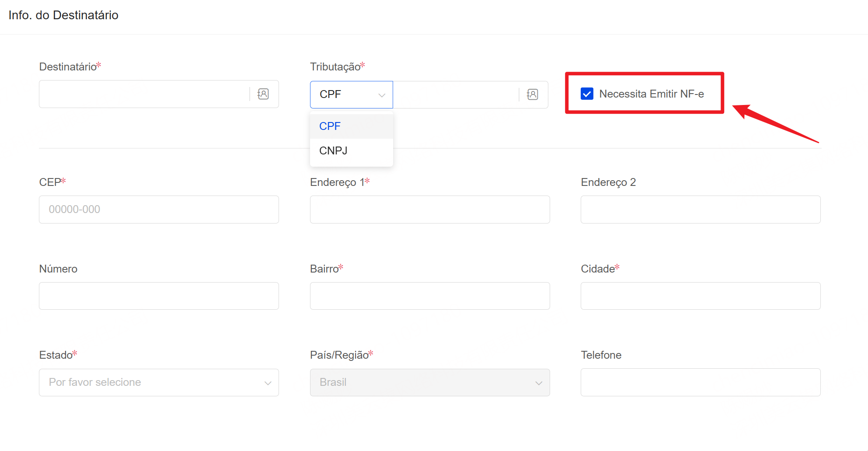Focus the Cidade text field
The height and width of the screenshot is (451, 868).
(700, 296)
